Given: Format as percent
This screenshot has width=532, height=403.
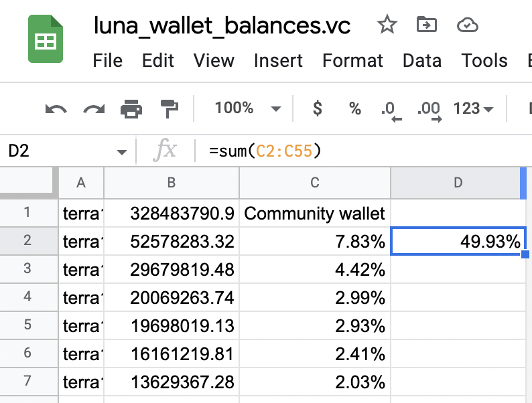Looking at the screenshot, I should pyautogui.click(x=355, y=109).
